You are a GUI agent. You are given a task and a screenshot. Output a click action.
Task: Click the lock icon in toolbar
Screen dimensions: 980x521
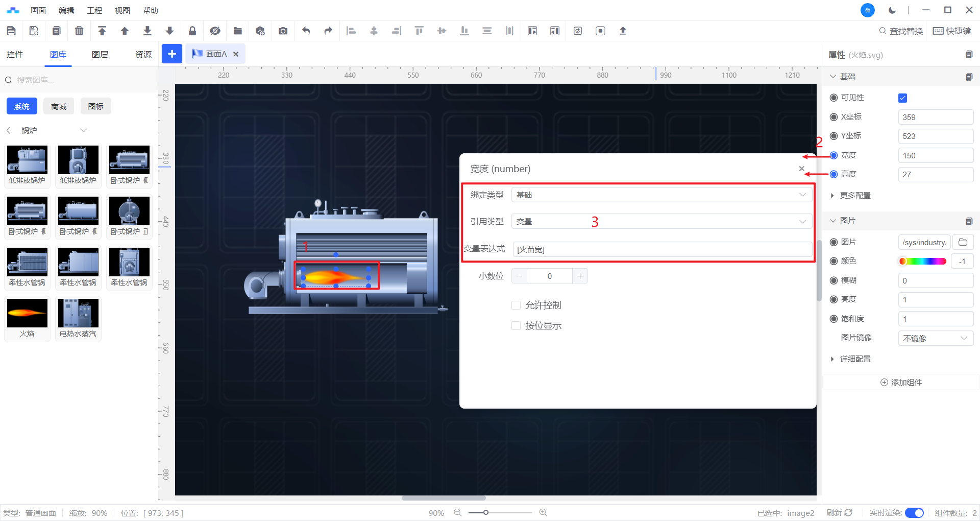click(x=192, y=31)
